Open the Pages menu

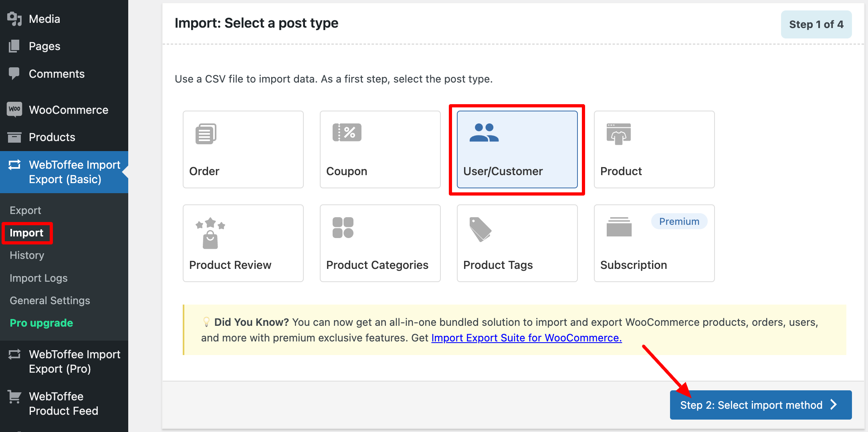tap(64, 46)
